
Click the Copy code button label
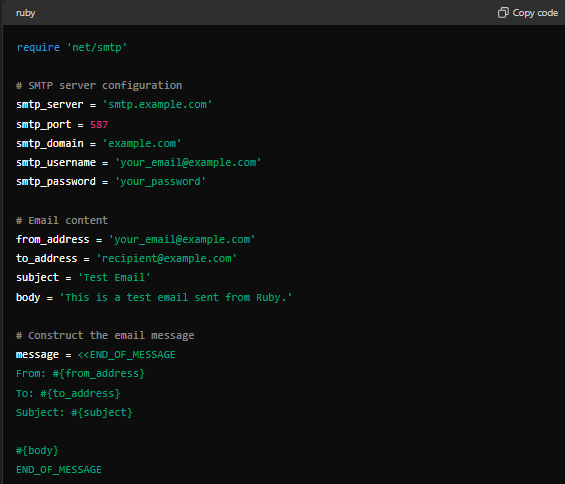click(x=535, y=13)
